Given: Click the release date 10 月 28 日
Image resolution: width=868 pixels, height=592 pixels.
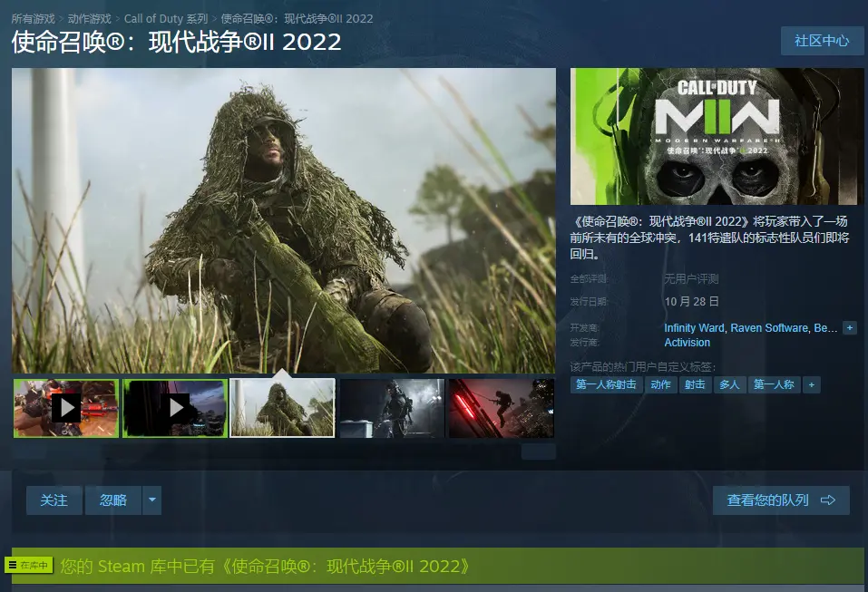Looking at the screenshot, I should click(691, 302).
